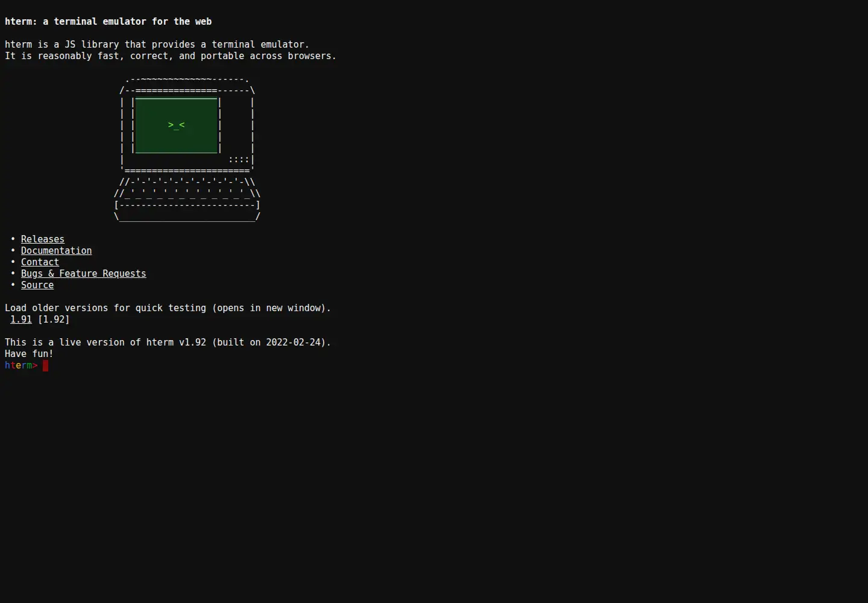Click 'hterm is a JS library' sentence
The width and height of the screenshot is (868, 603).
[x=157, y=45]
